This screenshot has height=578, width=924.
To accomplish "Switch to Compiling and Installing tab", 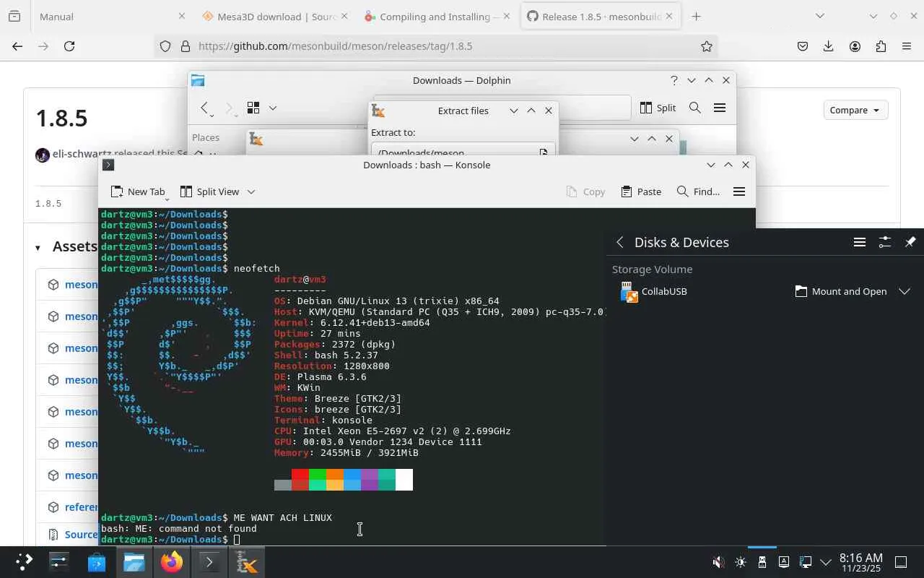I will (x=438, y=16).
